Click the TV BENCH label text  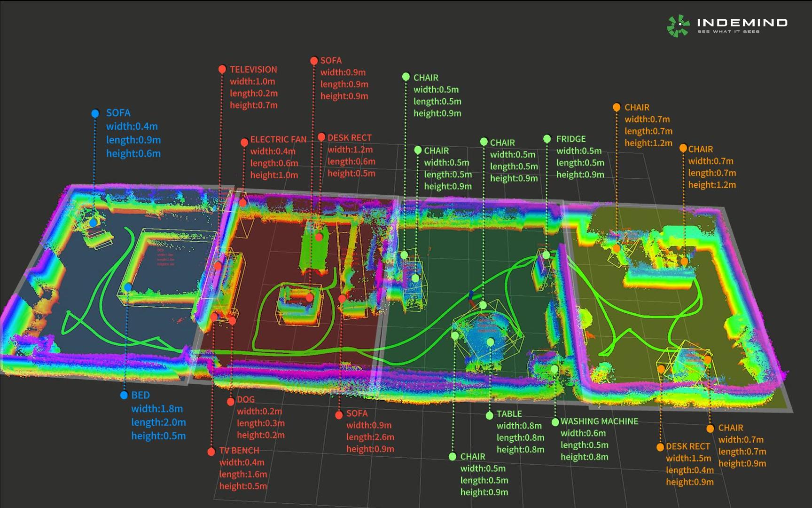click(239, 451)
